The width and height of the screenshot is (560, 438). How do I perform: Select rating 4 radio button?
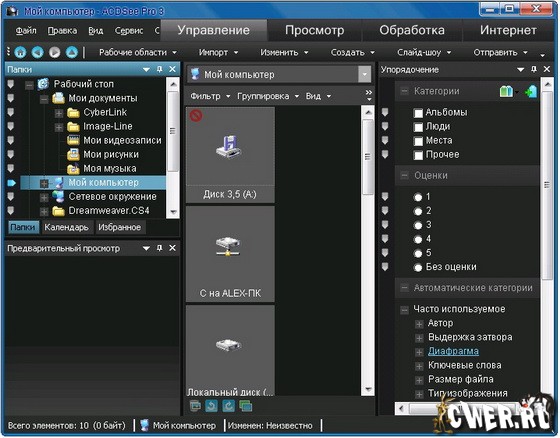click(x=418, y=239)
